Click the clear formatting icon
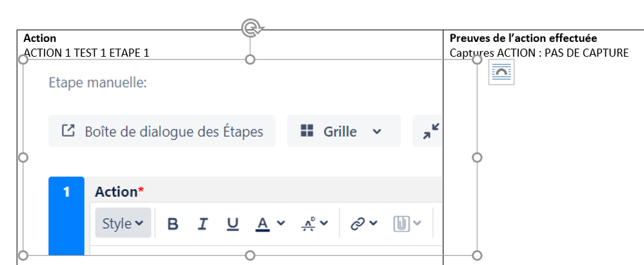The height and width of the screenshot is (265, 644). coord(308,224)
